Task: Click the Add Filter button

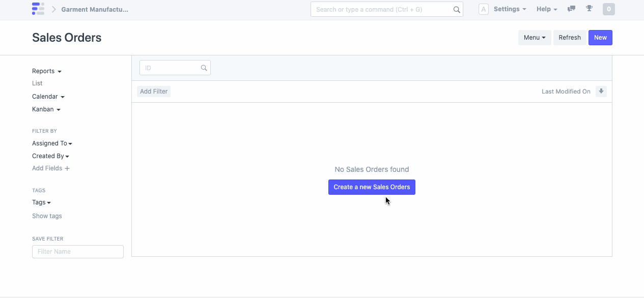Action: click(x=154, y=92)
